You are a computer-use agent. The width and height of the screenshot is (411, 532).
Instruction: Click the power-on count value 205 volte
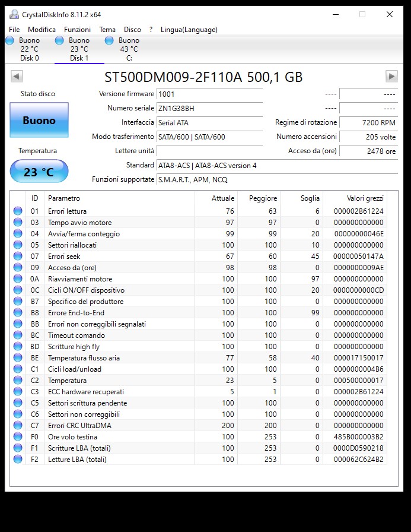point(368,137)
